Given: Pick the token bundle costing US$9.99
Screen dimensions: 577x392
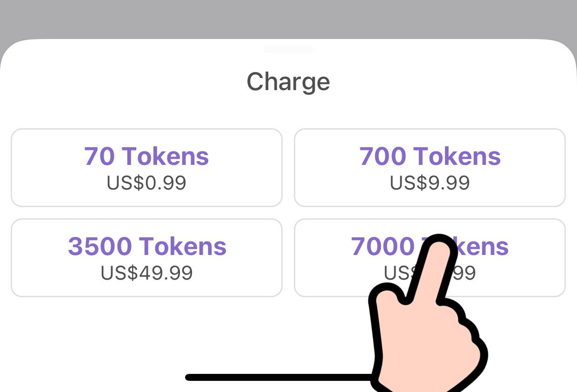Looking at the screenshot, I should pos(430,168).
